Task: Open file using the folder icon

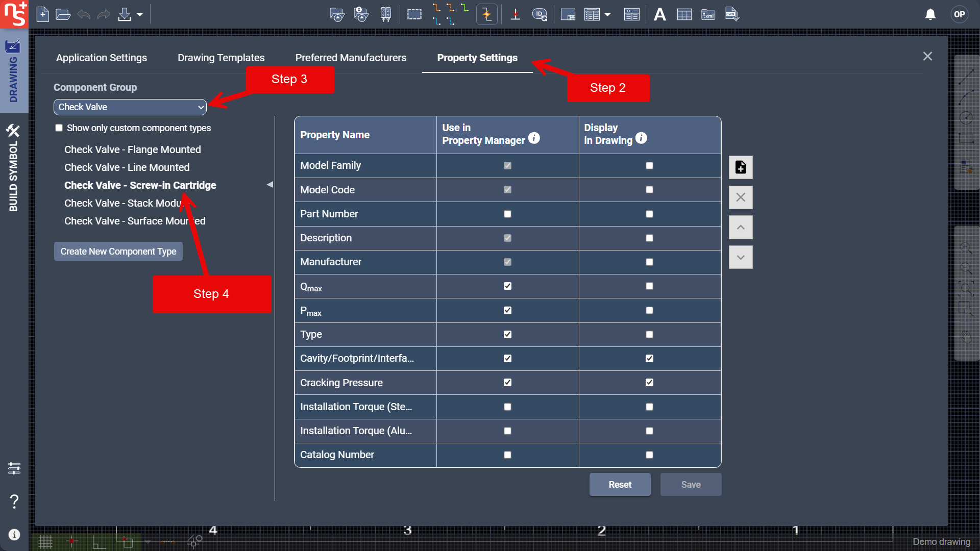Action: pos(63,14)
